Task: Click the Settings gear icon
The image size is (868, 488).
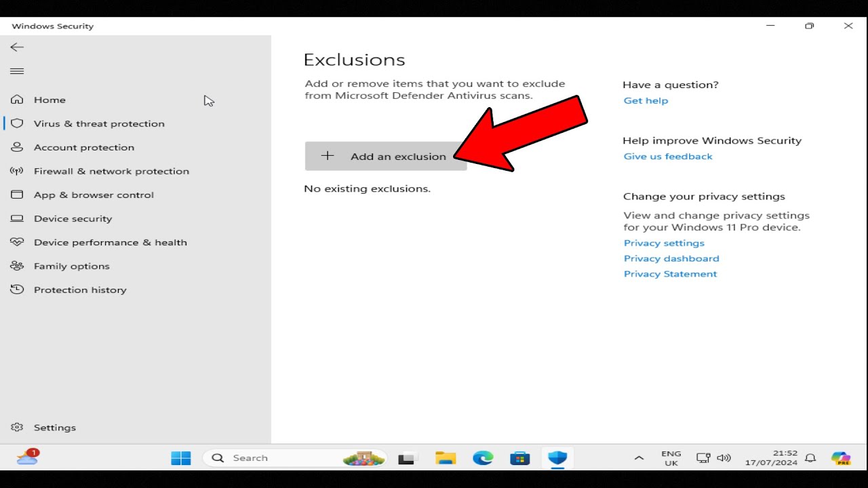Action: click(17, 428)
